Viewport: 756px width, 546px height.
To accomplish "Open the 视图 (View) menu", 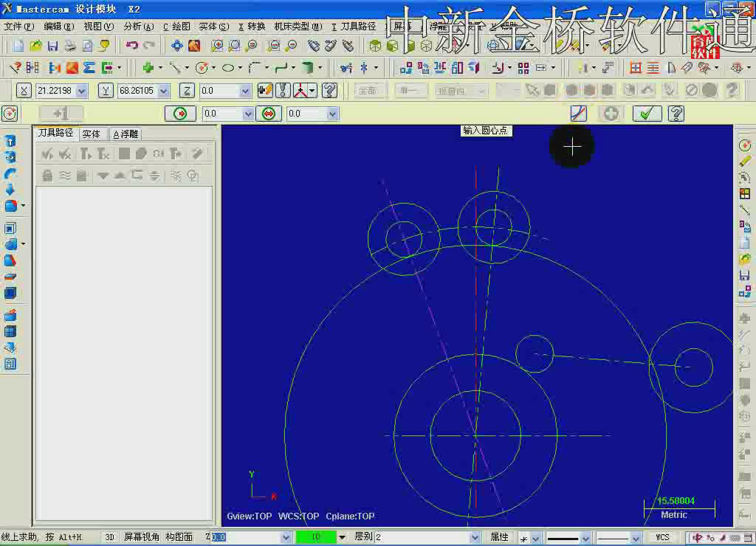I will (98, 27).
